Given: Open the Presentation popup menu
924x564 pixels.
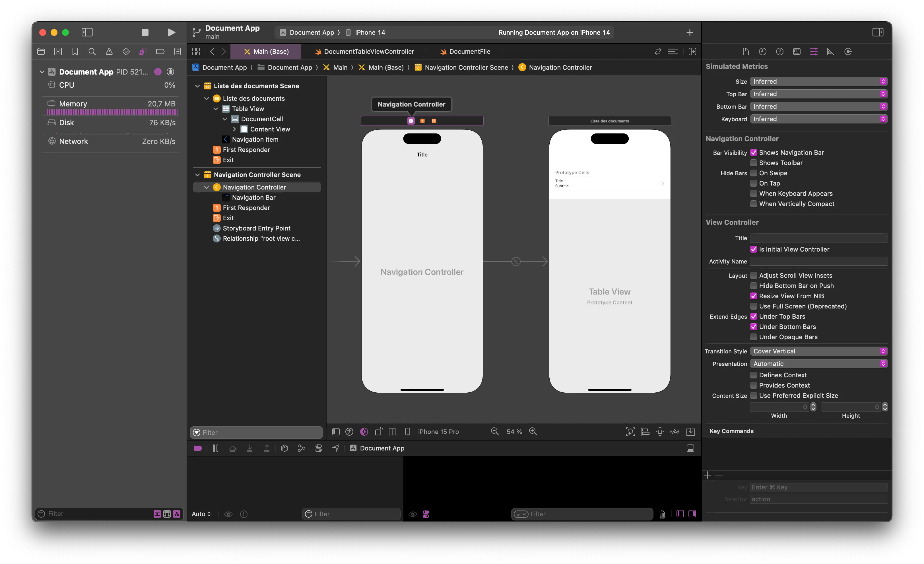Looking at the screenshot, I should point(818,364).
